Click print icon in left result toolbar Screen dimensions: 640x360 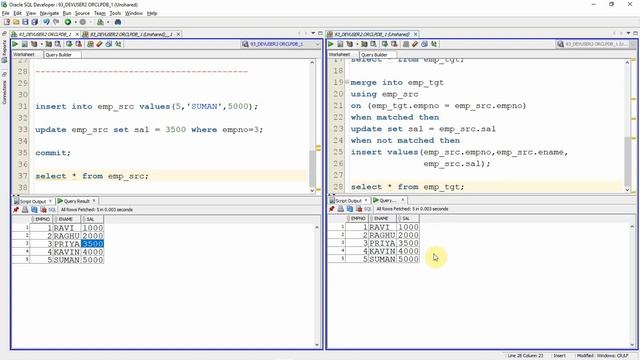25,210
